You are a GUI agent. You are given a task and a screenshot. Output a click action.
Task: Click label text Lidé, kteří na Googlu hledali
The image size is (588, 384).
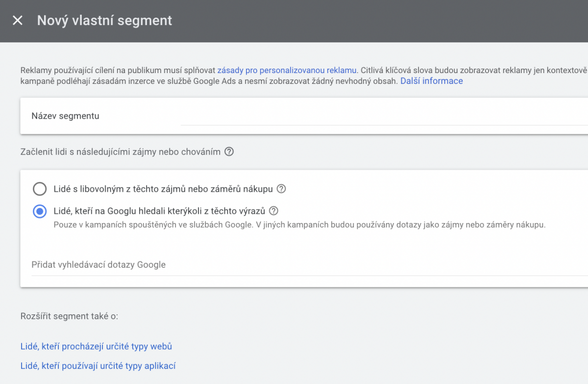coord(159,211)
